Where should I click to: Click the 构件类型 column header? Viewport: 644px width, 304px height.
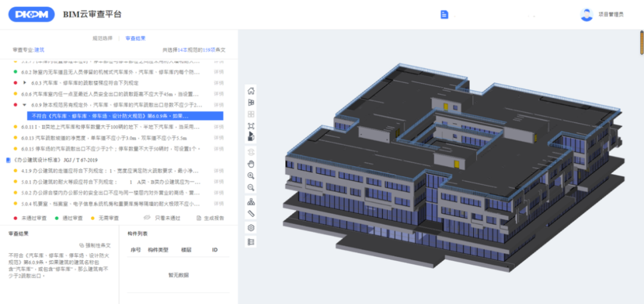(157, 250)
